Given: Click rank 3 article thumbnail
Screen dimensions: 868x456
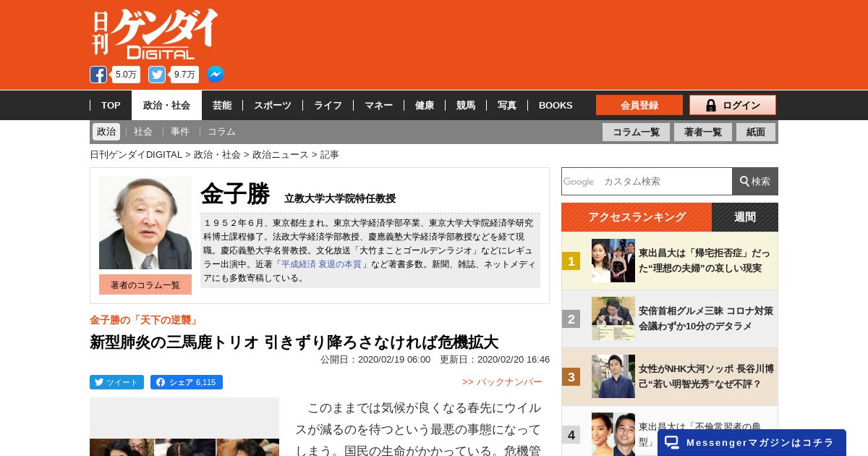Looking at the screenshot, I should pos(613,376).
